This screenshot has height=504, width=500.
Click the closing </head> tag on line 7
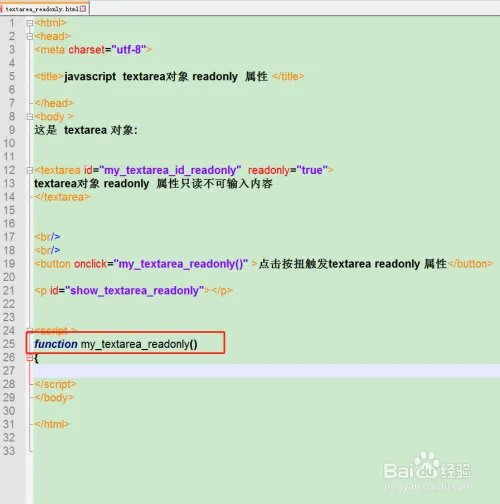54,103
